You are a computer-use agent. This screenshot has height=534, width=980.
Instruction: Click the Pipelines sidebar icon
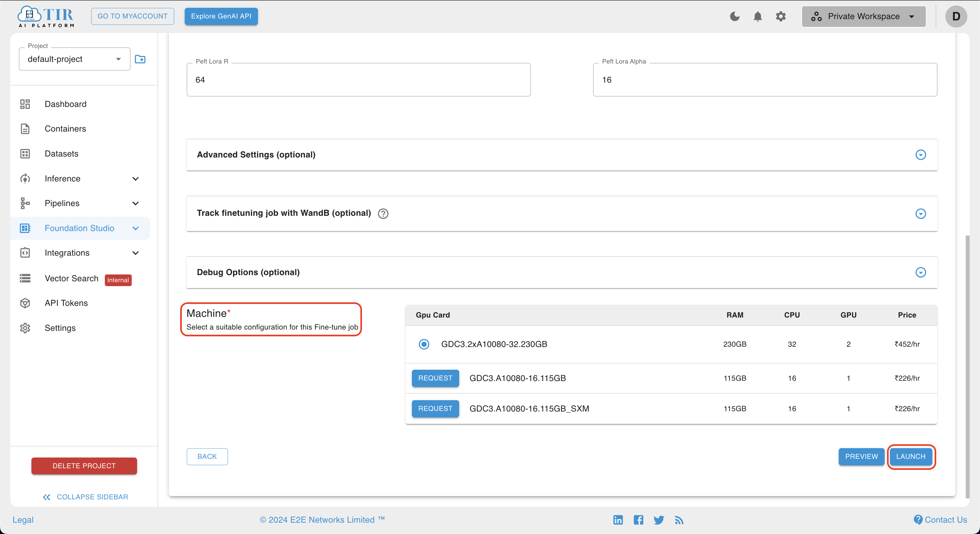click(x=25, y=203)
